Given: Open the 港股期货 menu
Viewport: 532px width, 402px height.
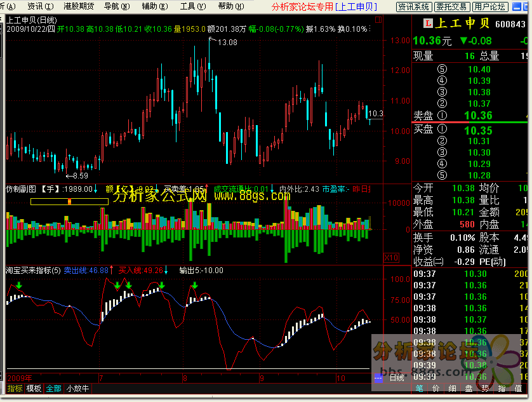Looking at the screenshot, I should point(79,6).
